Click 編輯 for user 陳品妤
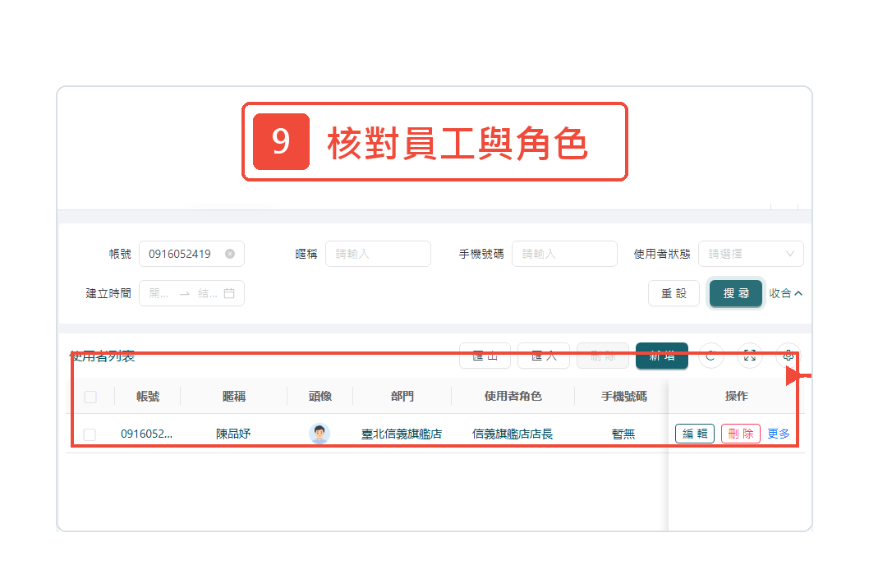The width and height of the screenshot is (869, 588). 695,434
